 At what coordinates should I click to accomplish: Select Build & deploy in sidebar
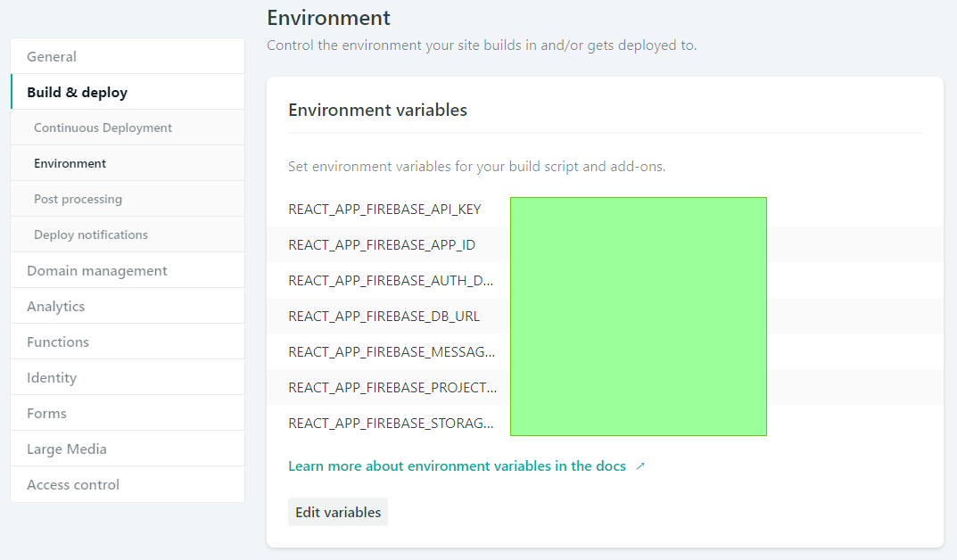point(128,92)
